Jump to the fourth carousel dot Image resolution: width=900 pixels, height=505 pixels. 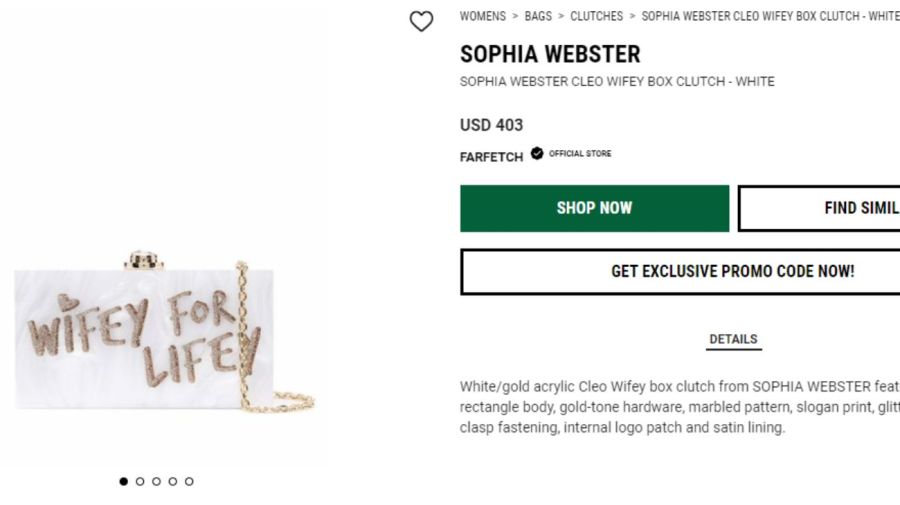[172, 481]
